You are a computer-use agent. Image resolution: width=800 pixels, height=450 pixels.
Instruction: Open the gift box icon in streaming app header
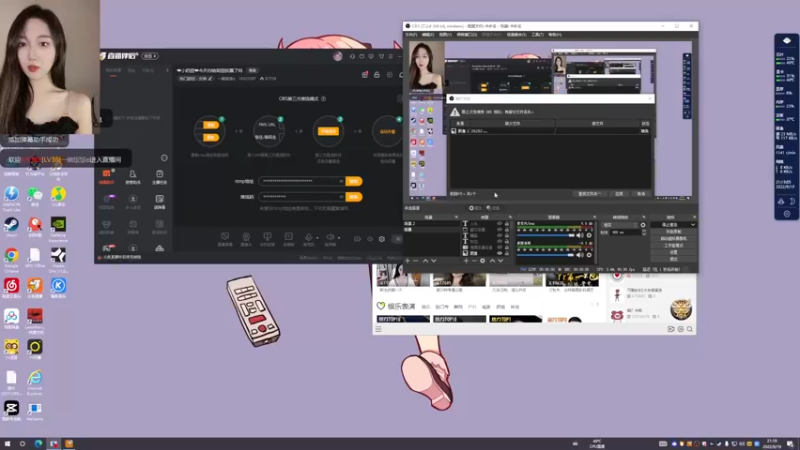point(365,74)
